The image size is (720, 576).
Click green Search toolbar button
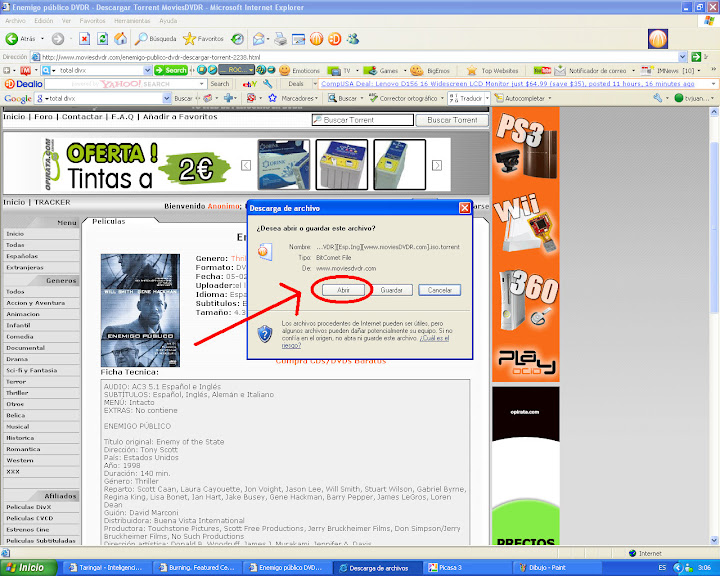coord(171,70)
